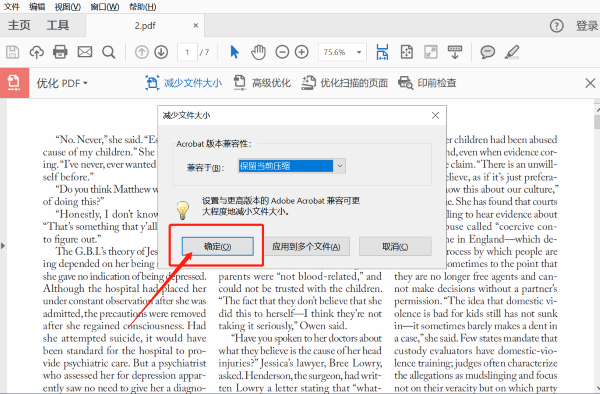Select the hand pan tool
This screenshot has width=600, height=394.
click(x=258, y=52)
